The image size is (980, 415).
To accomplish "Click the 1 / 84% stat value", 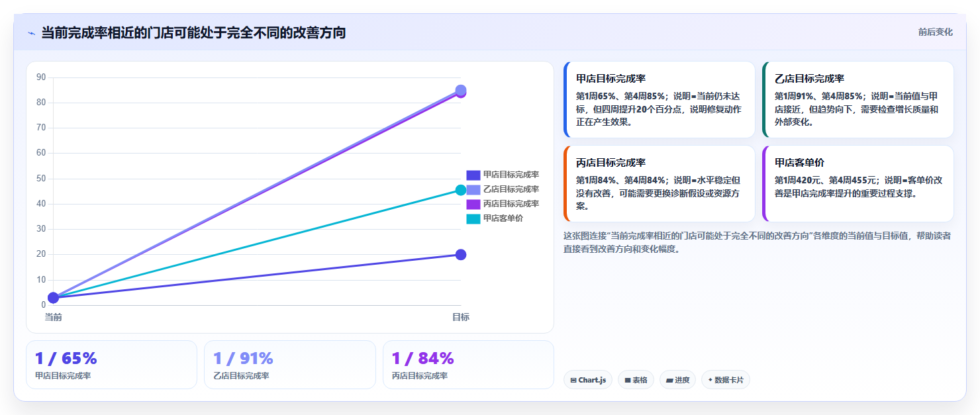I will [x=422, y=358].
